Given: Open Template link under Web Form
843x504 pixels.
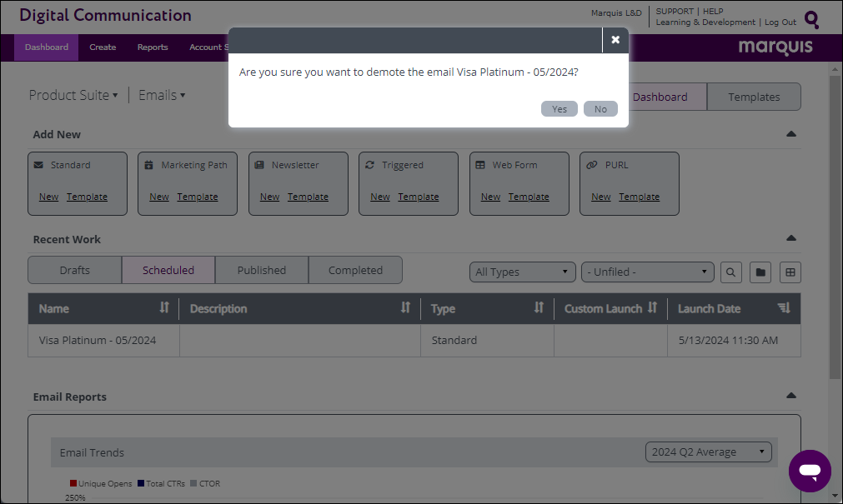Looking at the screenshot, I should pyautogui.click(x=529, y=197).
